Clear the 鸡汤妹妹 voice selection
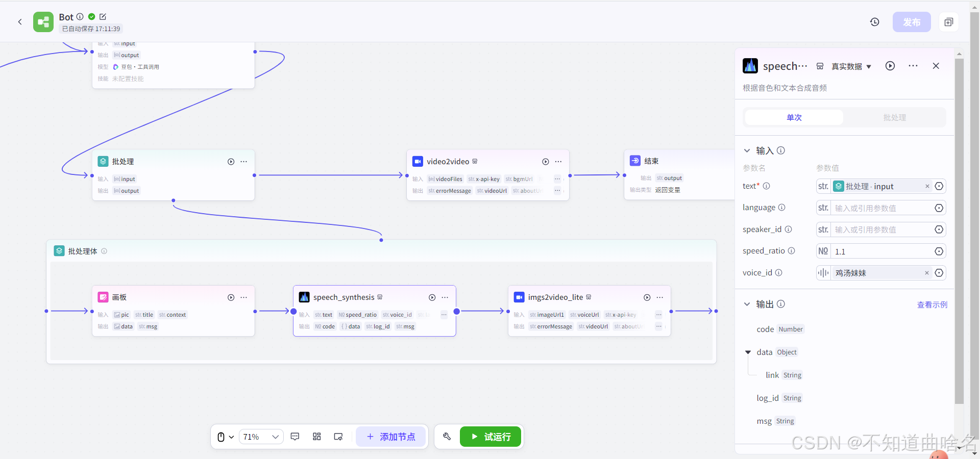Viewport: 980px width, 459px height. point(927,273)
